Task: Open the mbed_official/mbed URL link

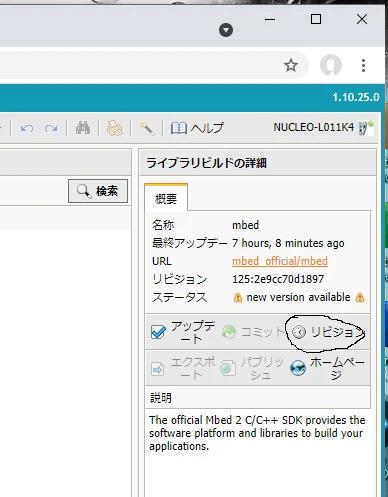Action: tap(280, 261)
